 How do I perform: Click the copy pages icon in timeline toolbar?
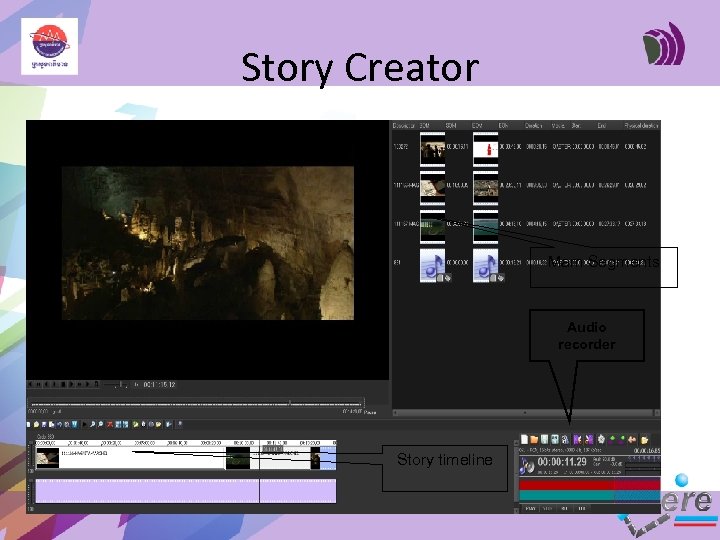[51, 424]
